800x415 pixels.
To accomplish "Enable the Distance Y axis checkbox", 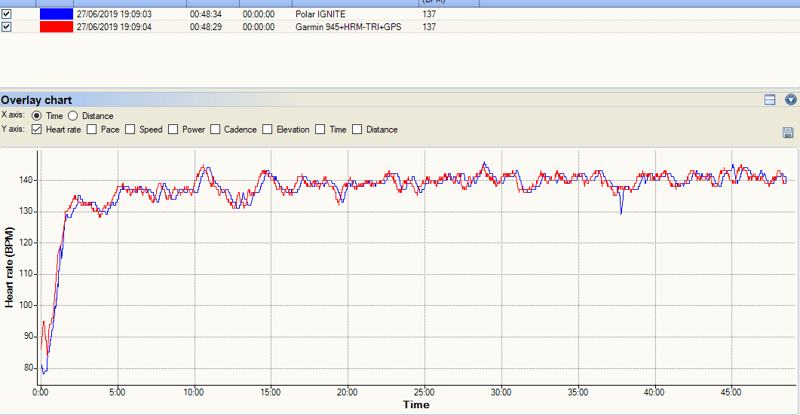I will click(x=357, y=130).
